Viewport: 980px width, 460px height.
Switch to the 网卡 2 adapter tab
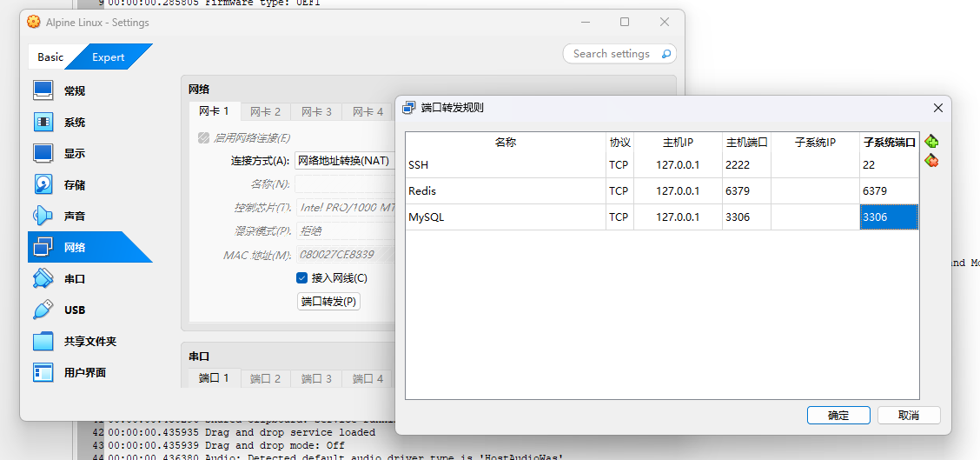click(265, 112)
